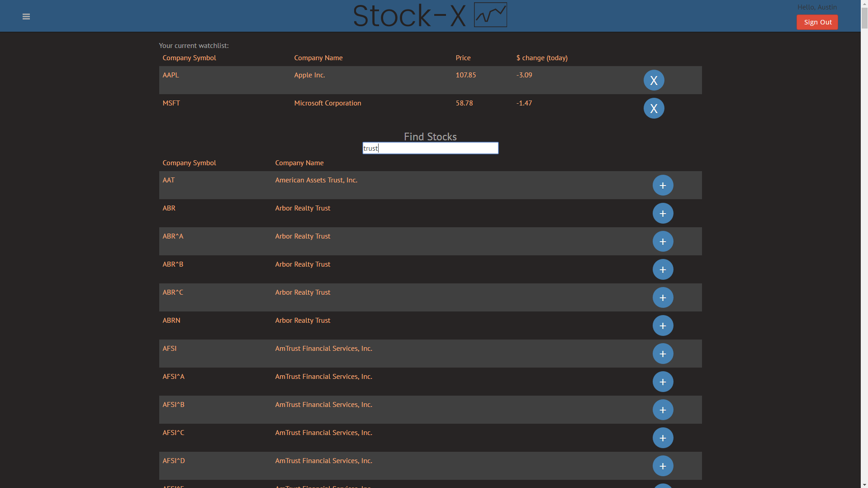Click the page vertical scrollbar thumb

coord(864,19)
